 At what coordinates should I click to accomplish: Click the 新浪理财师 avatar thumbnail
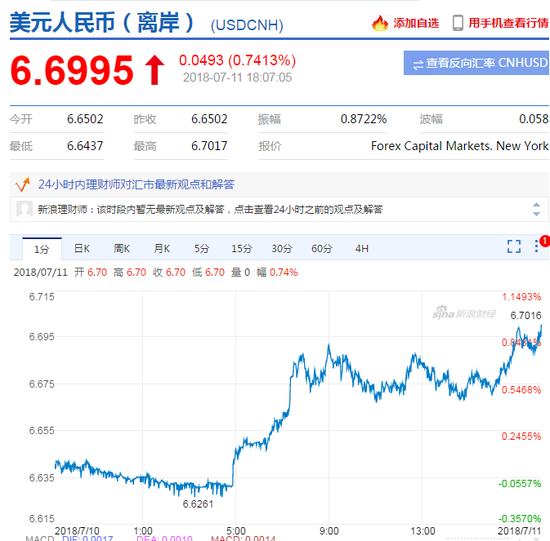coord(24,209)
